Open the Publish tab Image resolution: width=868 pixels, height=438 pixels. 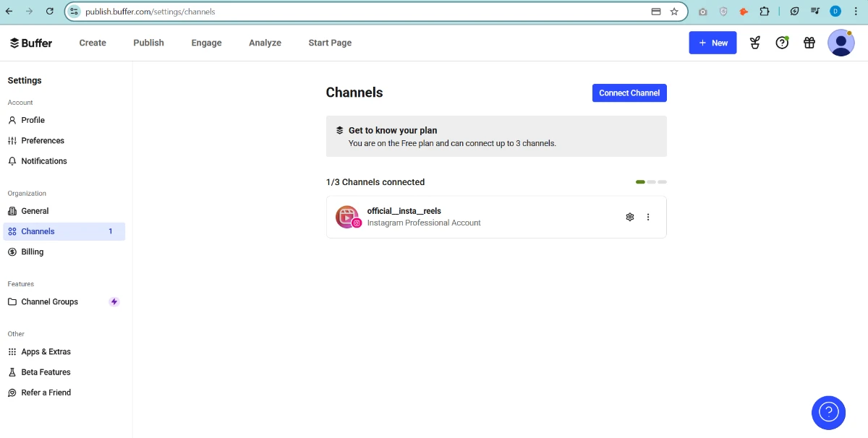[x=148, y=43]
